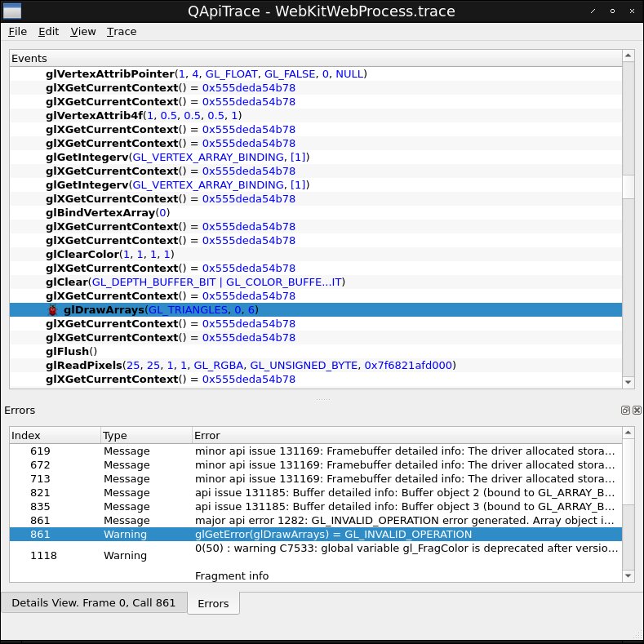Screen dimensions: 644x644
Task: Close the QApiTrace window
Action: coord(632,11)
